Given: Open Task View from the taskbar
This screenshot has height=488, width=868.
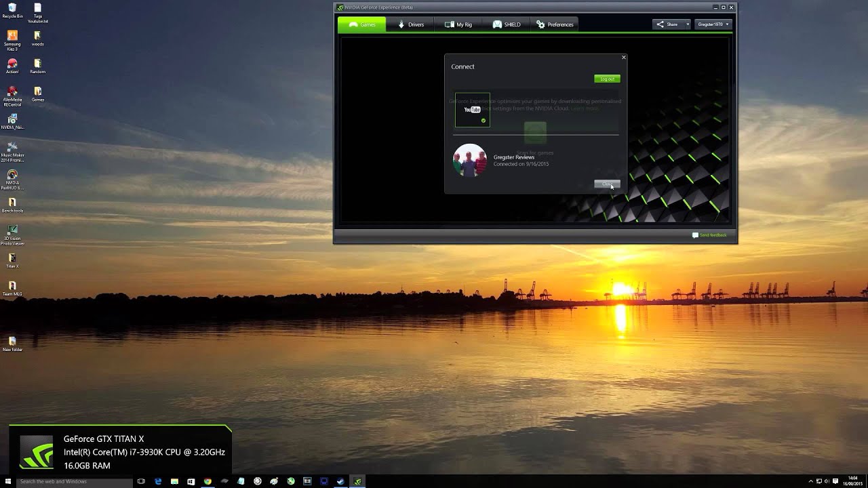Looking at the screenshot, I should point(141,481).
